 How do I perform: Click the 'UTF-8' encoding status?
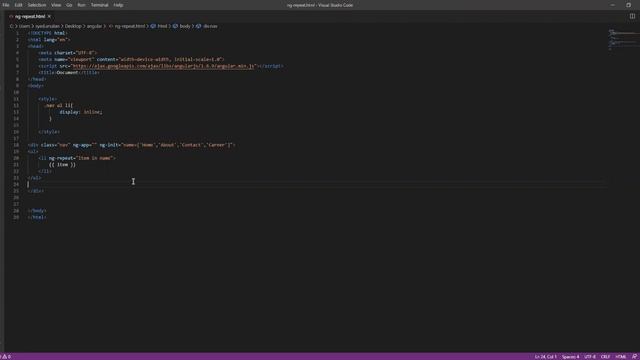(x=590, y=357)
